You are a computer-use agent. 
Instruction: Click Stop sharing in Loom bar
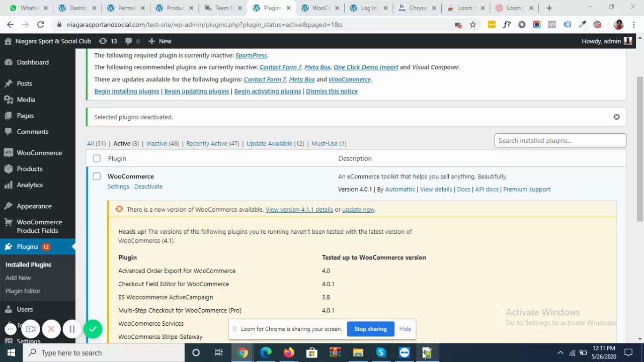(x=370, y=329)
